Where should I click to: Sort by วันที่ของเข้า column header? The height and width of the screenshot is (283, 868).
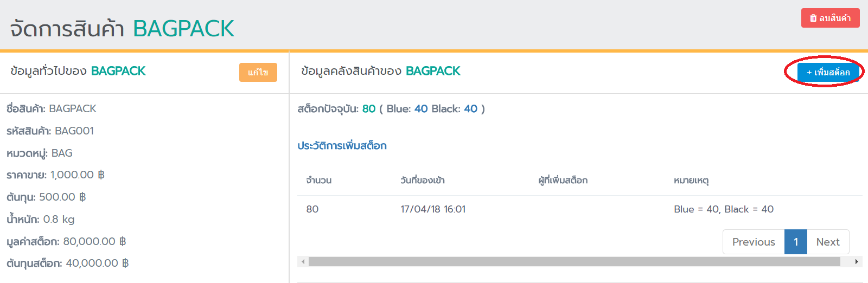pyautogui.click(x=422, y=181)
